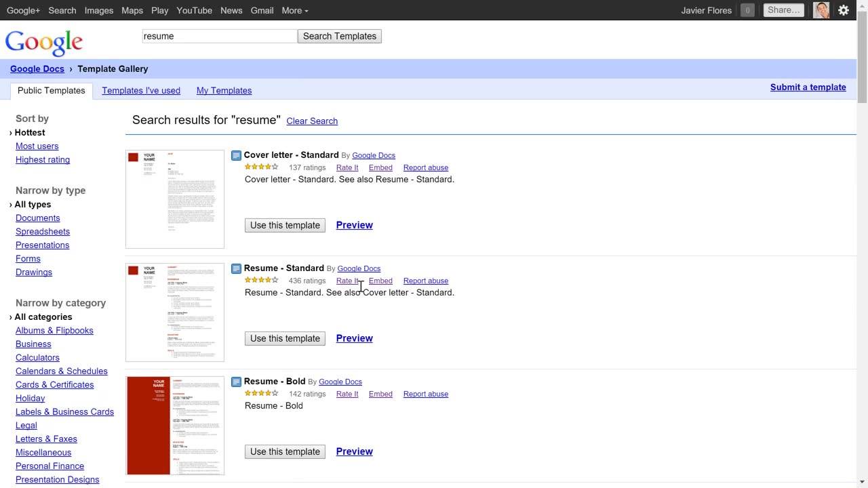Narrow results to Spreadsheets type

[x=43, y=232]
